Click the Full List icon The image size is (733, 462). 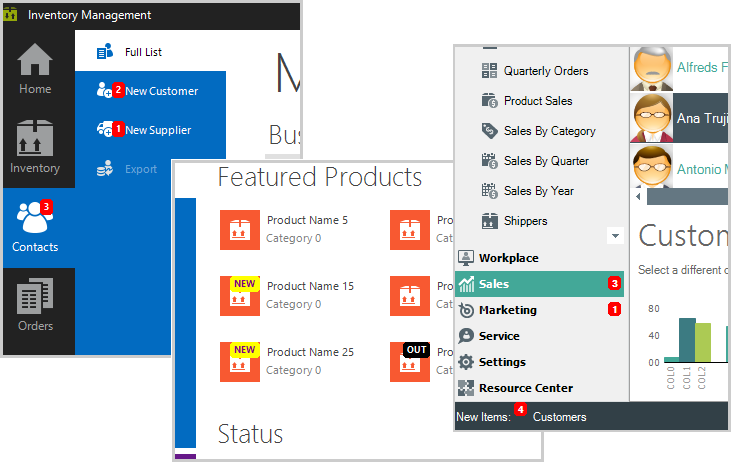(x=105, y=52)
